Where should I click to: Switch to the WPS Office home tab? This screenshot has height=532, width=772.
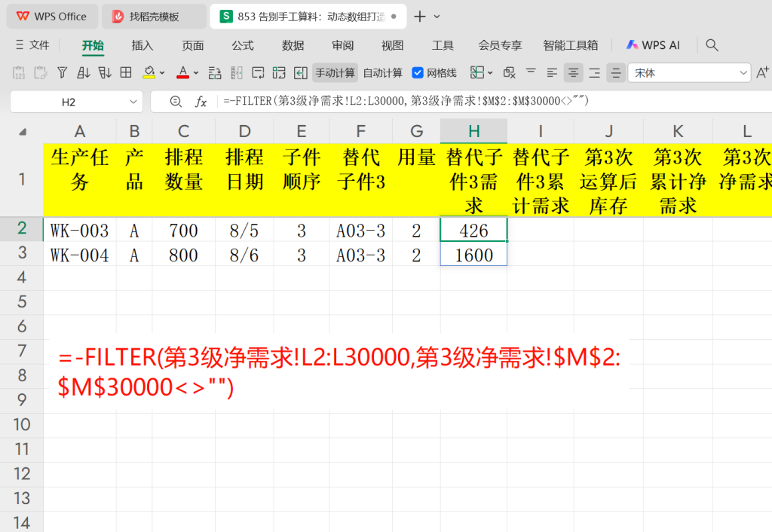point(52,17)
